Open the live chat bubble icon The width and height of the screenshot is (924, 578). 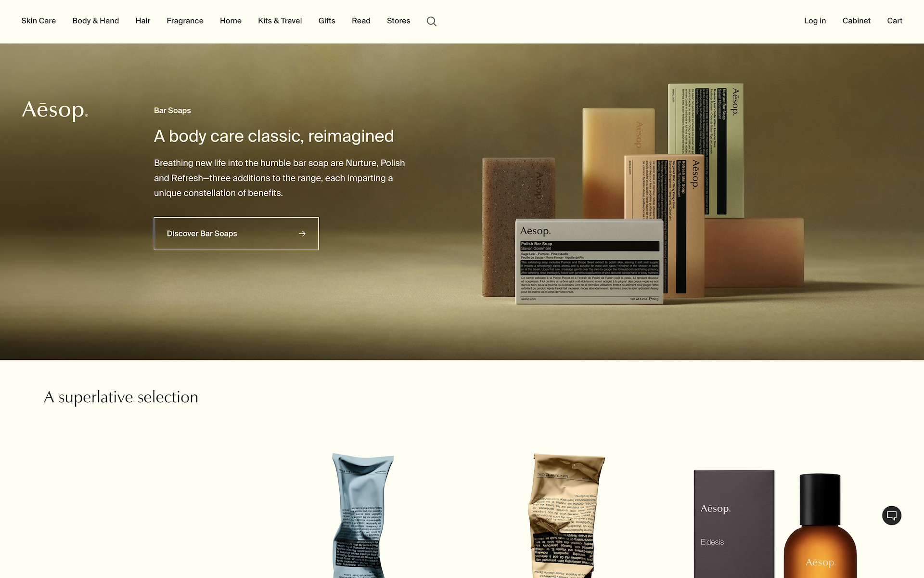click(x=892, y=515)
